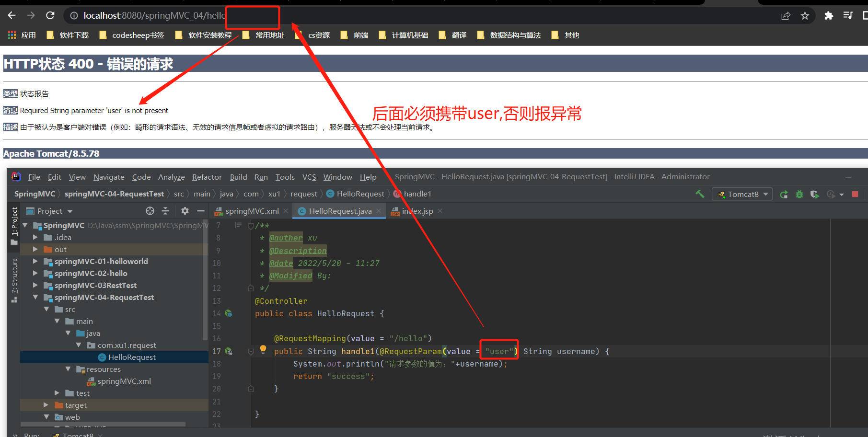Click the handle1 breadcrumb item
This screenshot has height=437, width=868.
click(x=413, y=194)
